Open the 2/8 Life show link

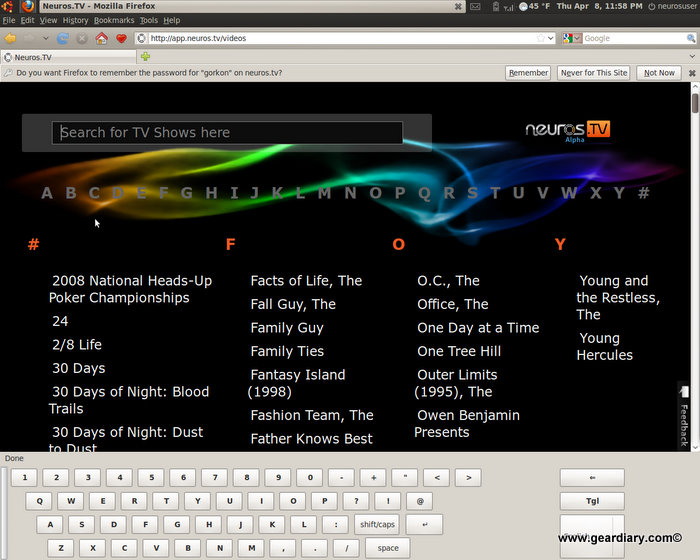77,345
